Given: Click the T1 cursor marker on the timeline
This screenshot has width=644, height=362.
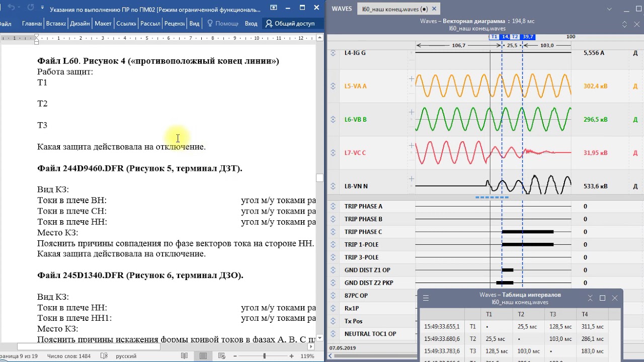Looking at the screenshot, I should (x=494, y=37).
